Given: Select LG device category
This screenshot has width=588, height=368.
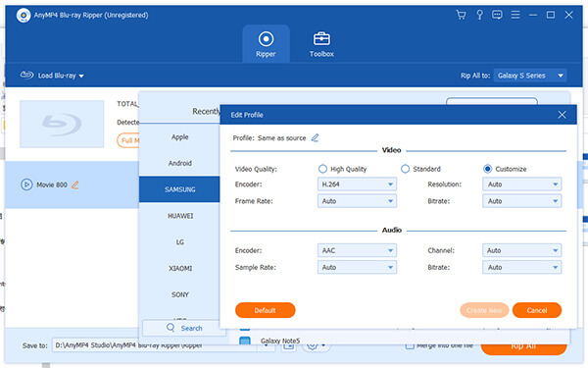Looking at the screenshot, I should tap(179, 242).
